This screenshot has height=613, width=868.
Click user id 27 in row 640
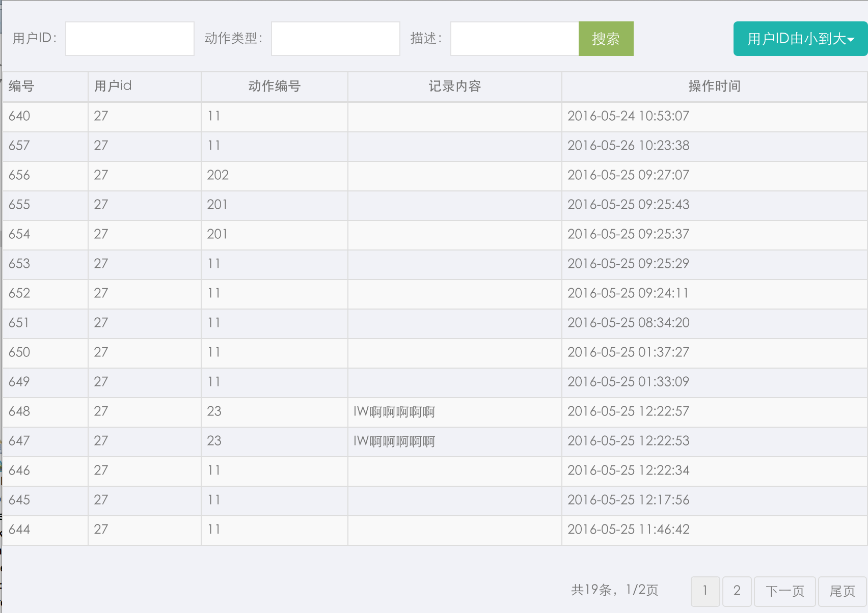pyautogui.click(x=101, y=116)
